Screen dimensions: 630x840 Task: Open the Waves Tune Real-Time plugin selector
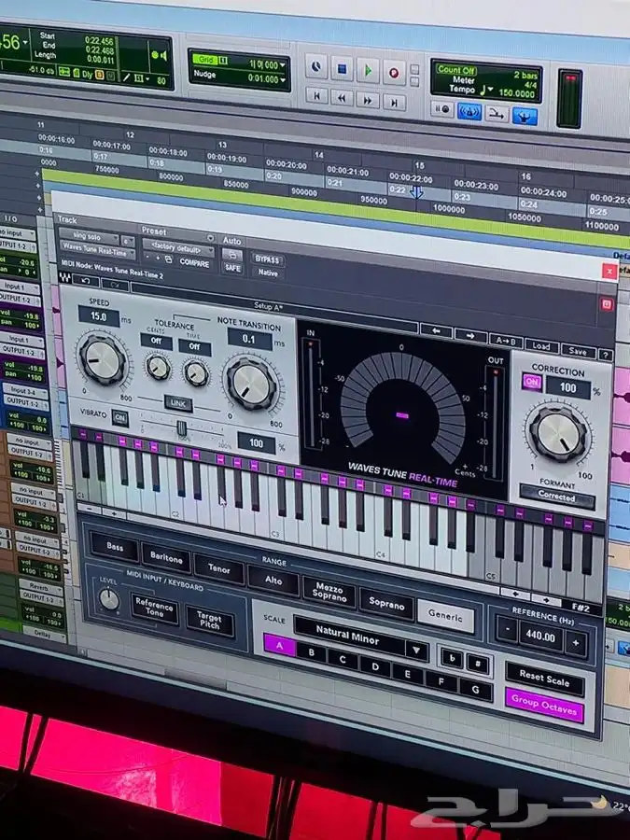98,251
